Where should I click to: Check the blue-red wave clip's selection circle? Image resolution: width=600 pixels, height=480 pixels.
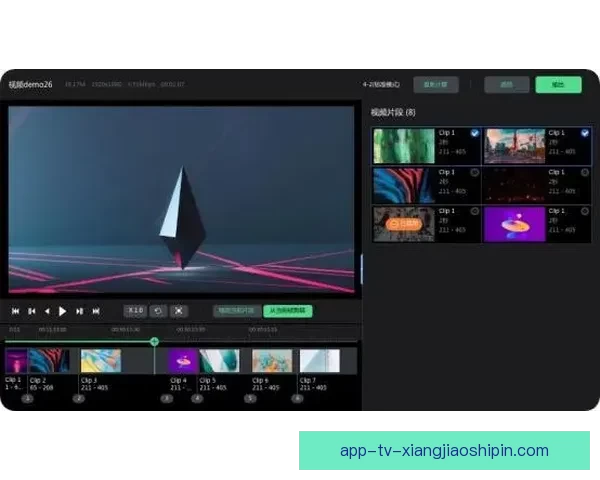click(474, 172)
